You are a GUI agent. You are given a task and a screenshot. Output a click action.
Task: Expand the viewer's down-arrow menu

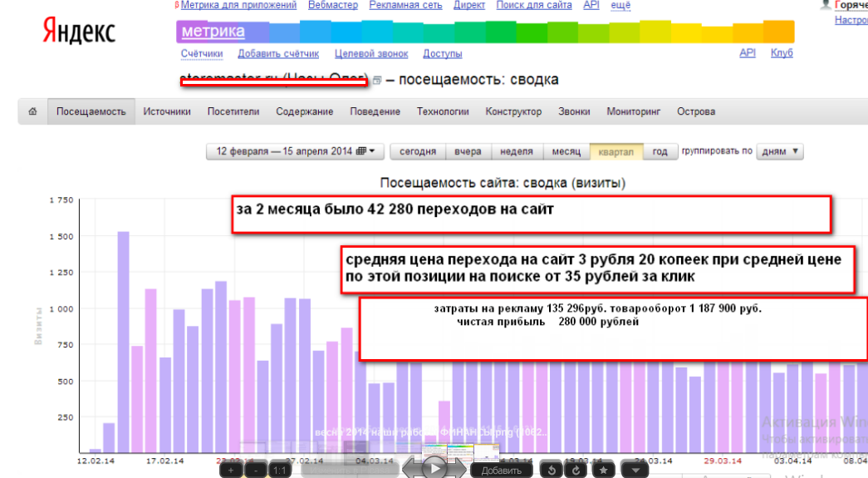click(x=634, y=471)
